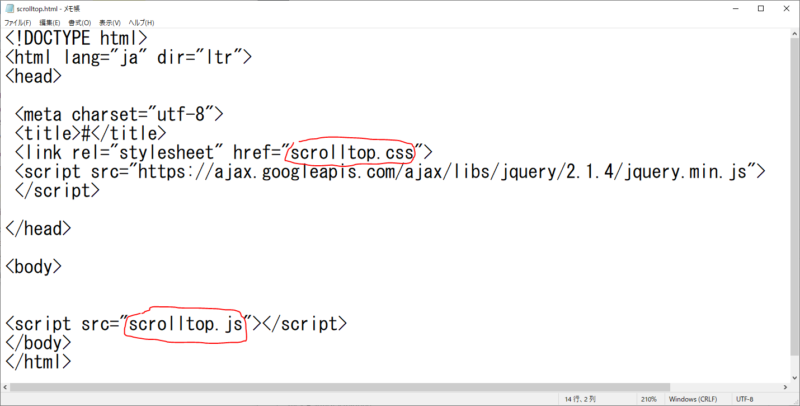Click the jquery.min.js script URL
The width and height of the screenshot is (800, 406).
coord(442,171)
